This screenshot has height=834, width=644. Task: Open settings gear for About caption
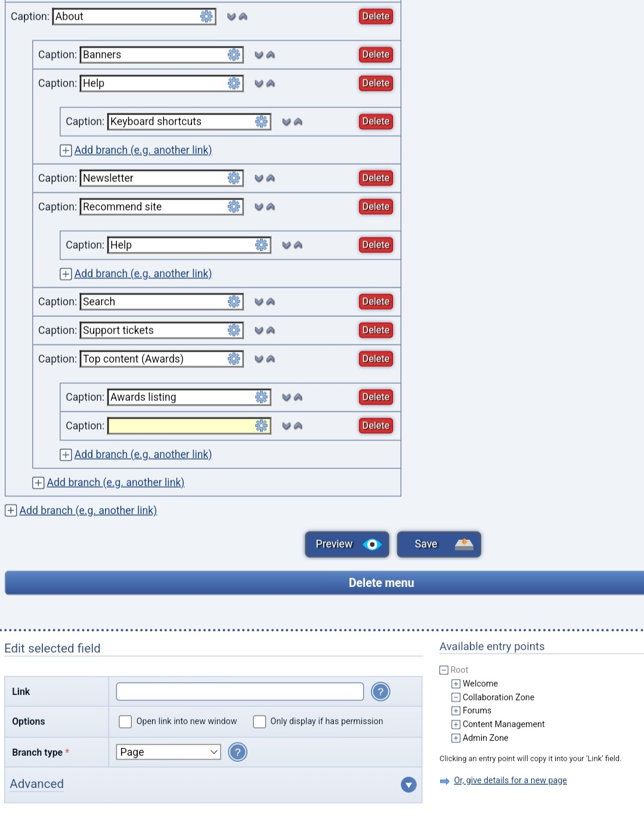coord(206,17)
